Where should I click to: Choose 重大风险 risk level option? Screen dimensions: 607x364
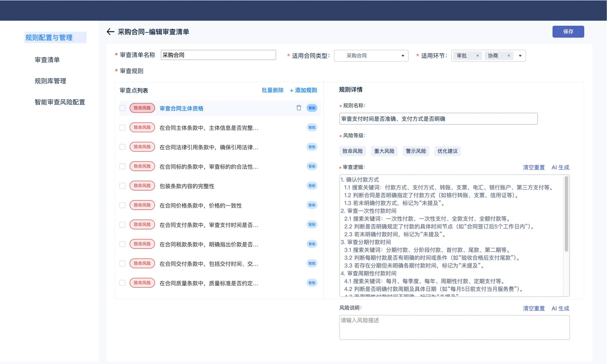point(384,151)
